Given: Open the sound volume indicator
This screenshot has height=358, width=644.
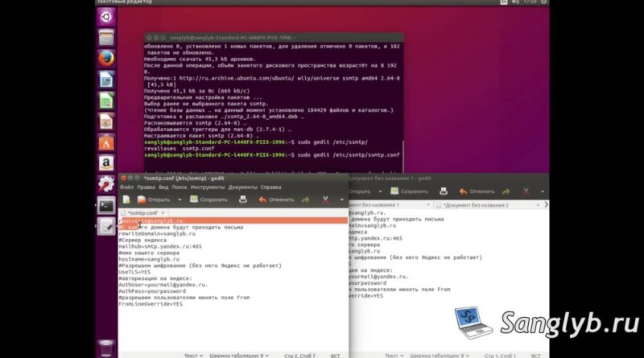Looking at the screenshot, I should [x=516, y=2].
